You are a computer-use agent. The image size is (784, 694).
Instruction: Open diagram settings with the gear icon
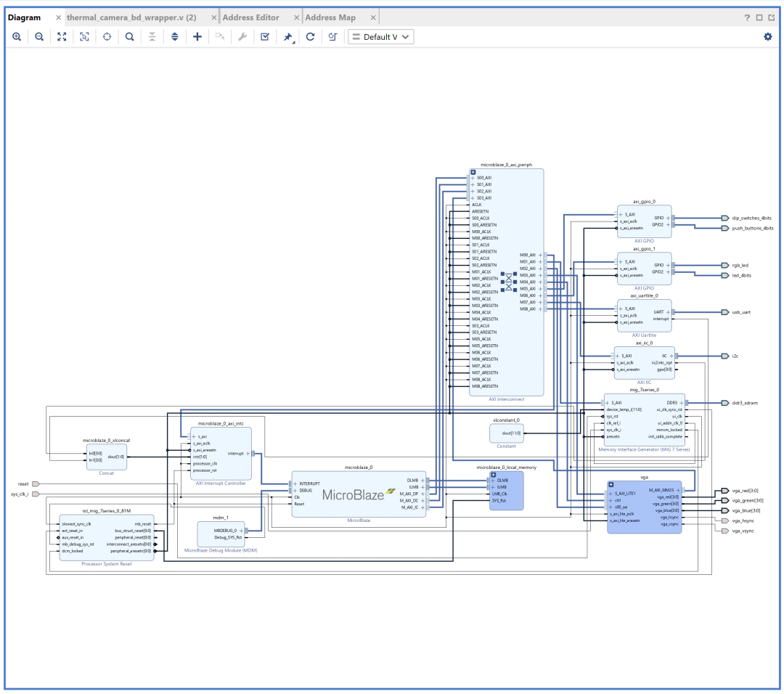pyautogui.click(x=767, y=36)
